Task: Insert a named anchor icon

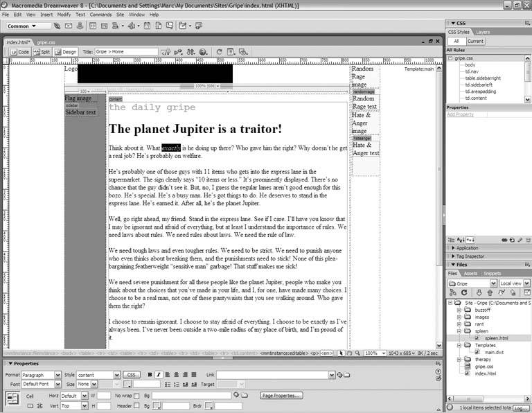Action: pos(80,26)
